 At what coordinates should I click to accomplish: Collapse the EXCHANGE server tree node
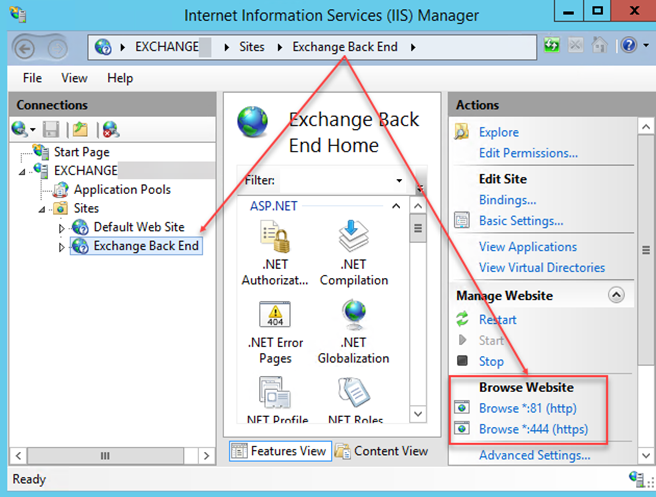(22, 172)
